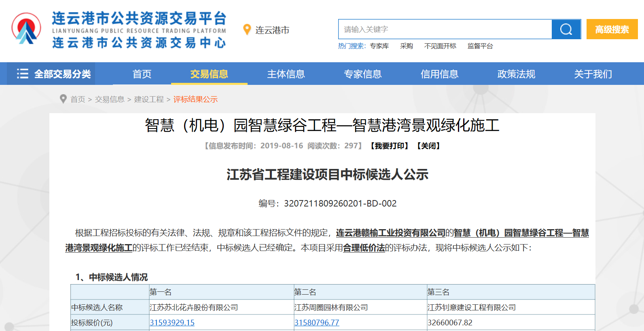The width and height of the screenshot is (644, 331).
Task: Click table header 第三名
Action: pyautogui.click(x=439, y=292)
